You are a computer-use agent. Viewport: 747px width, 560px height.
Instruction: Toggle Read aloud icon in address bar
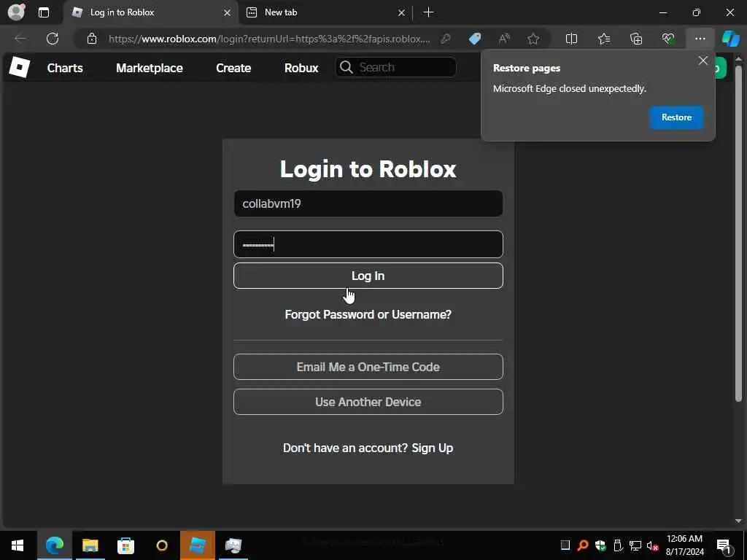(504, 39)
